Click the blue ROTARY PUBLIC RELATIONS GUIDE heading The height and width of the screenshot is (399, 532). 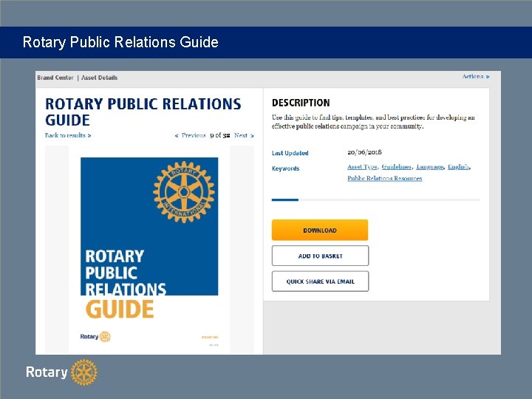pyautogui.click(x=143, y=112)
